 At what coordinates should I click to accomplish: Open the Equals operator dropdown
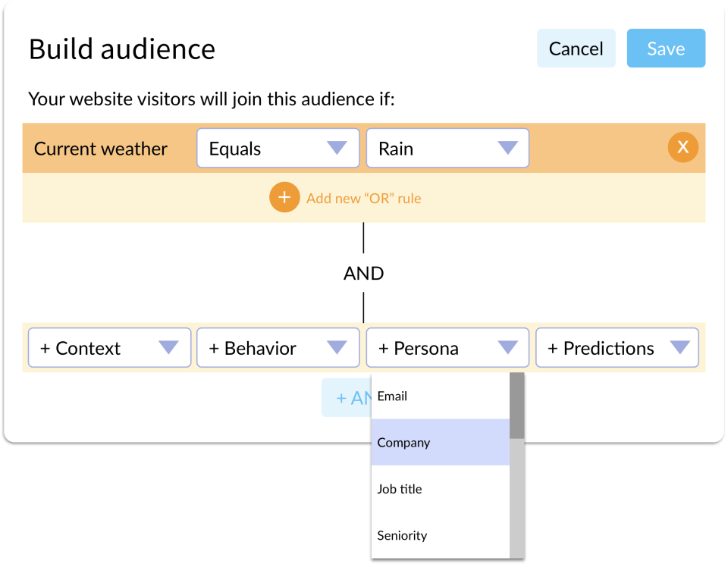point(278,149)
